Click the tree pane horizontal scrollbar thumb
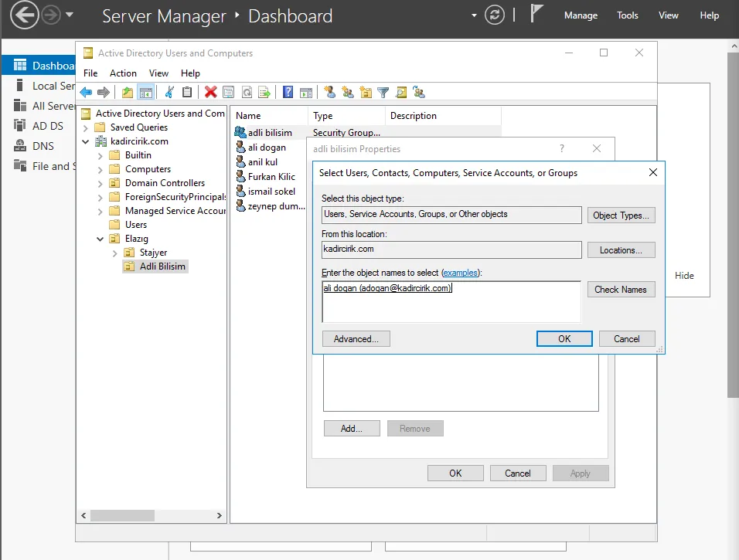Screen dimensions: 739x560 click(123, 515)
